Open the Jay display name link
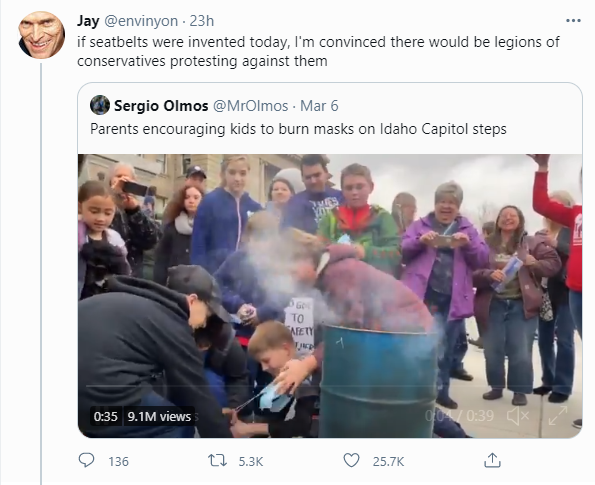Image resolution: width=595 pixels, height=485 pixels. 88,21
